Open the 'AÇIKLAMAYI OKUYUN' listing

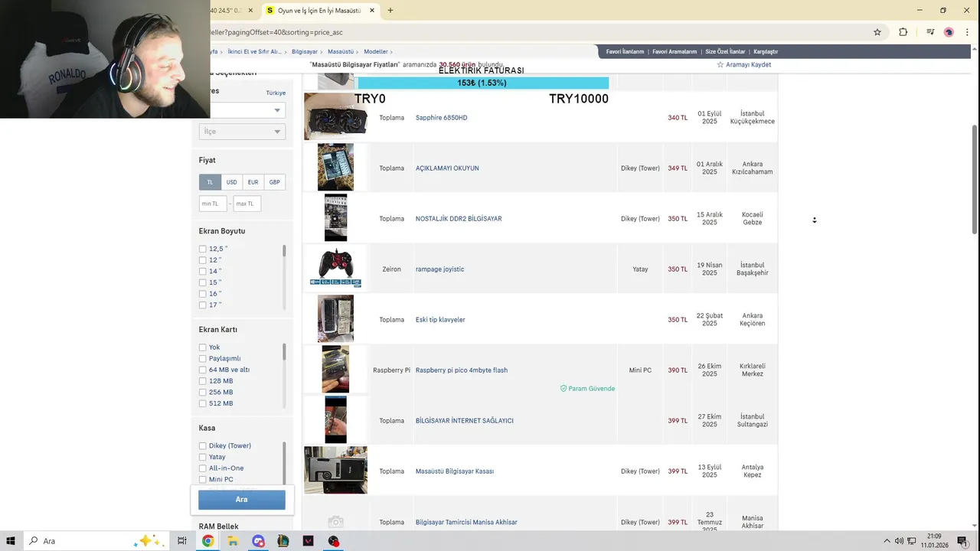pos(447,168)
